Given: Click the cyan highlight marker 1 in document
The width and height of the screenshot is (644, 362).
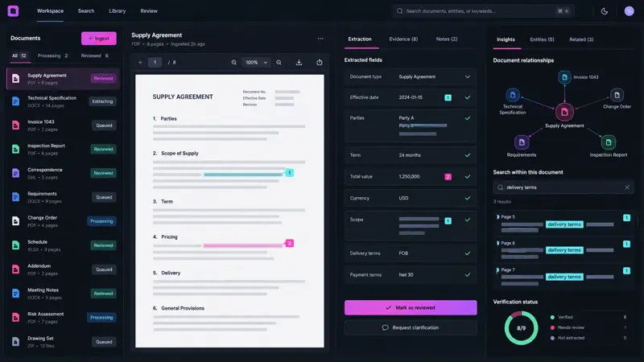Looking at the screenshot, I should pyautogui.click(x=290, y=173).
